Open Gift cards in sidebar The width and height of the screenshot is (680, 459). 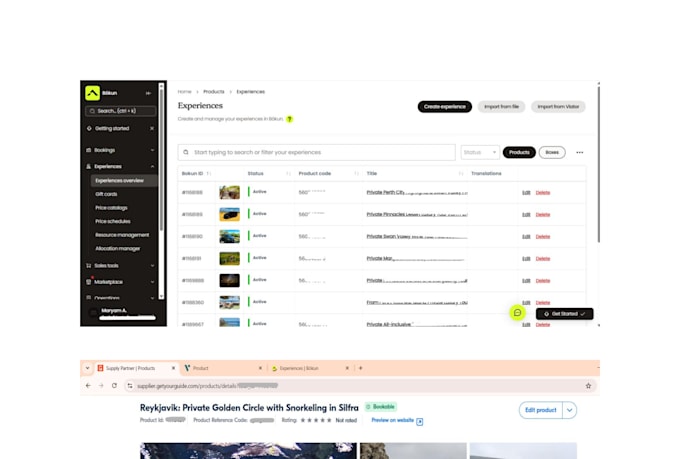coord(106,194)
